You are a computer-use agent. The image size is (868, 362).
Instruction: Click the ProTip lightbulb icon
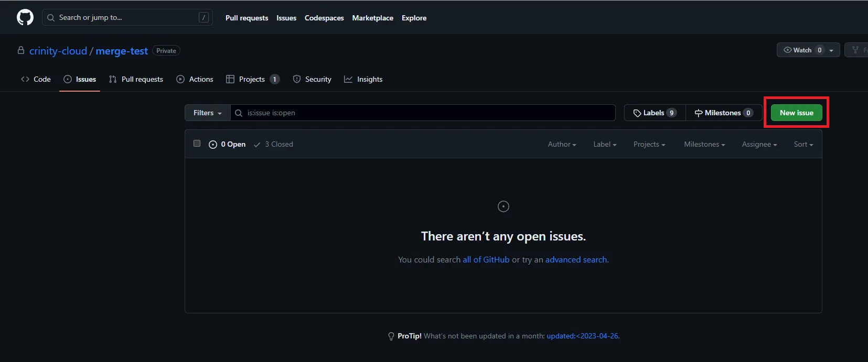click(x=391, y=336)
